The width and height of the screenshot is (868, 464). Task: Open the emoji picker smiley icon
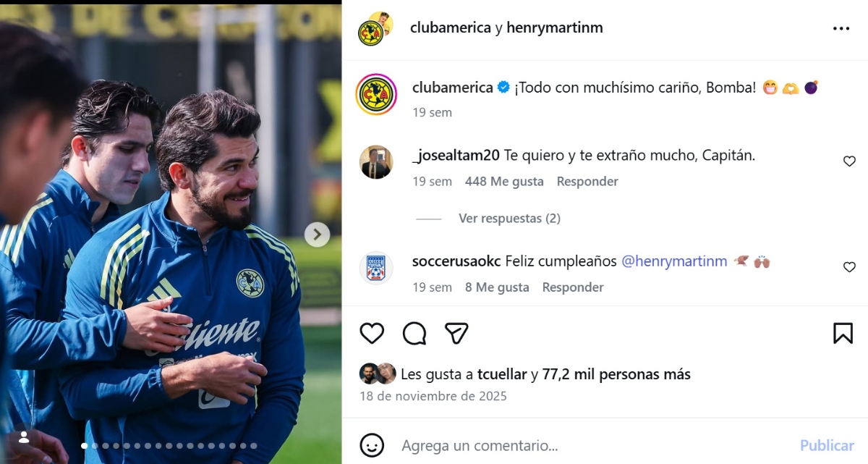click(372, 445)
